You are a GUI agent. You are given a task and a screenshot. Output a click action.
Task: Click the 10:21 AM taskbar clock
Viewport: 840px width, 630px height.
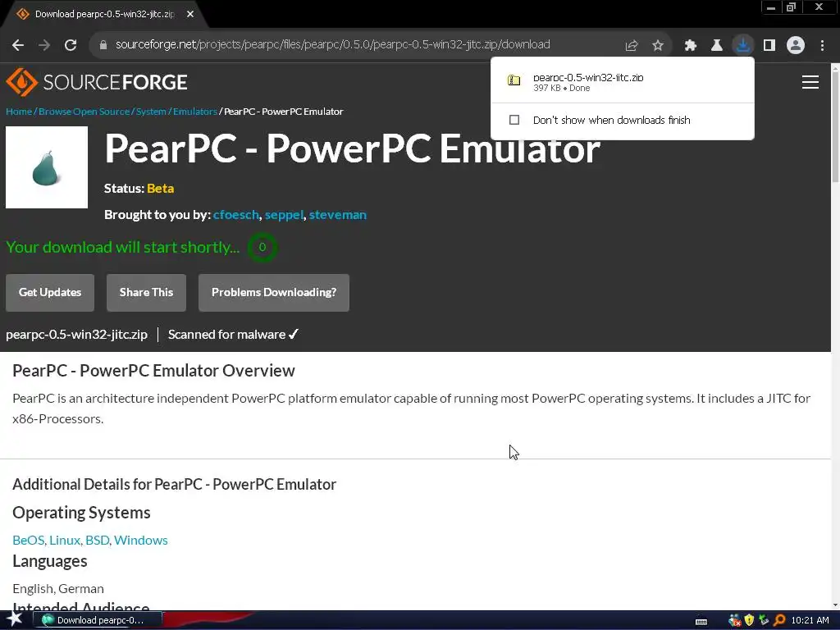pos(810,620)
